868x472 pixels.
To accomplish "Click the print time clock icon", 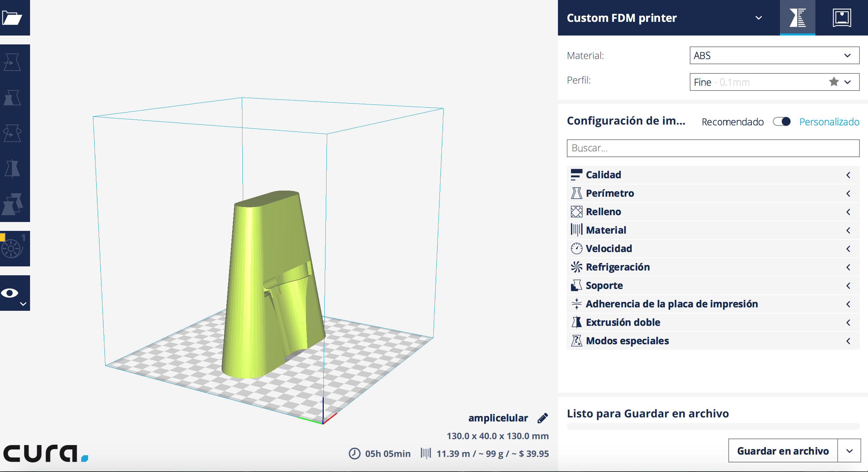I will click(354, 454).
